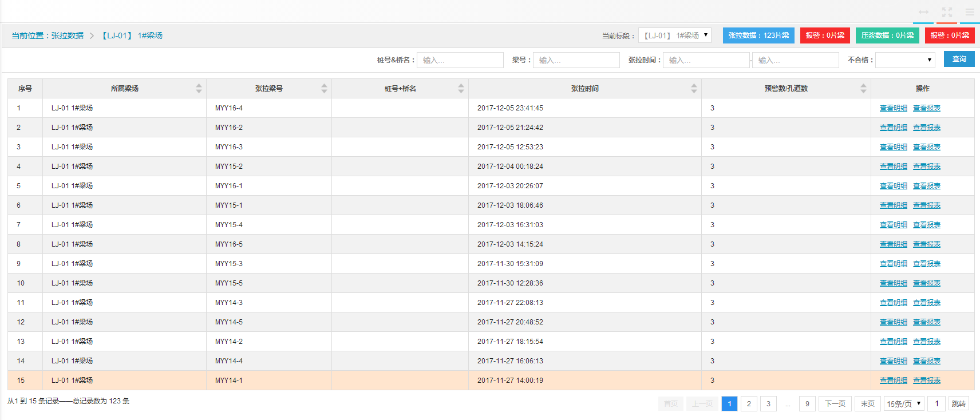The image size is (980, 420).
Task: Click the 张拉数据 breadcrumb link
Action: tap(67, 35)
